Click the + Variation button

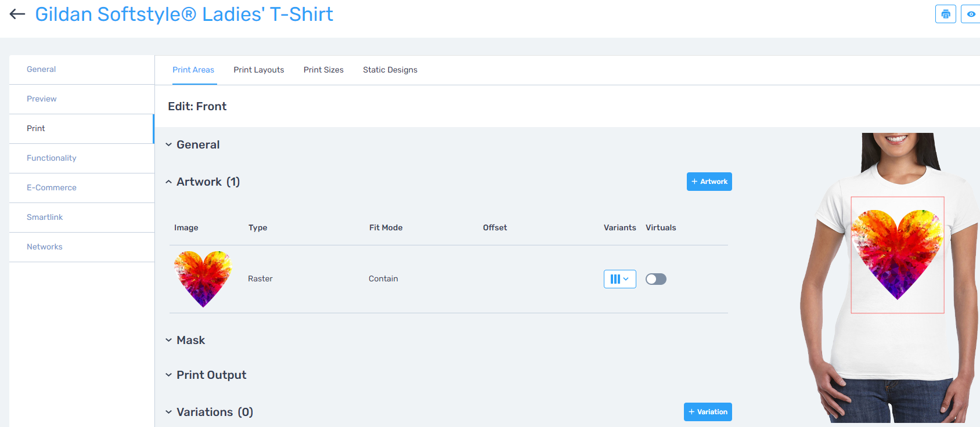click(708, 412)
